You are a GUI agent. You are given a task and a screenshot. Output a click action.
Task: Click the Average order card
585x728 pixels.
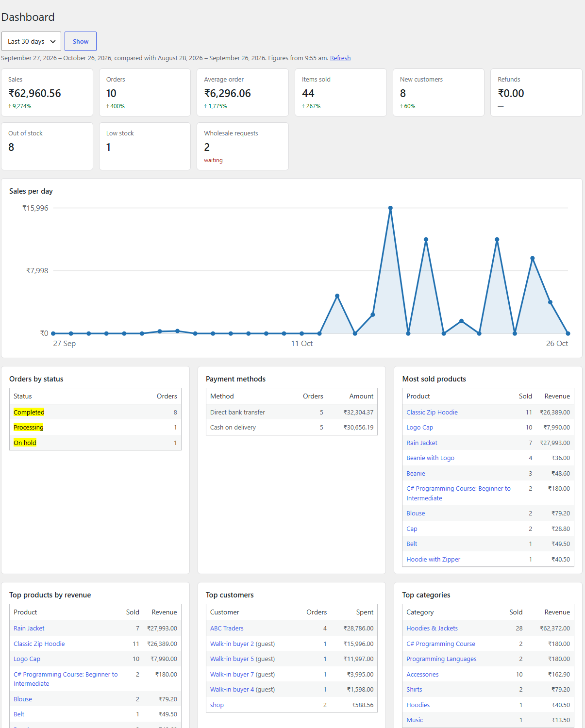pyautogui.click(x=243, y=92)
